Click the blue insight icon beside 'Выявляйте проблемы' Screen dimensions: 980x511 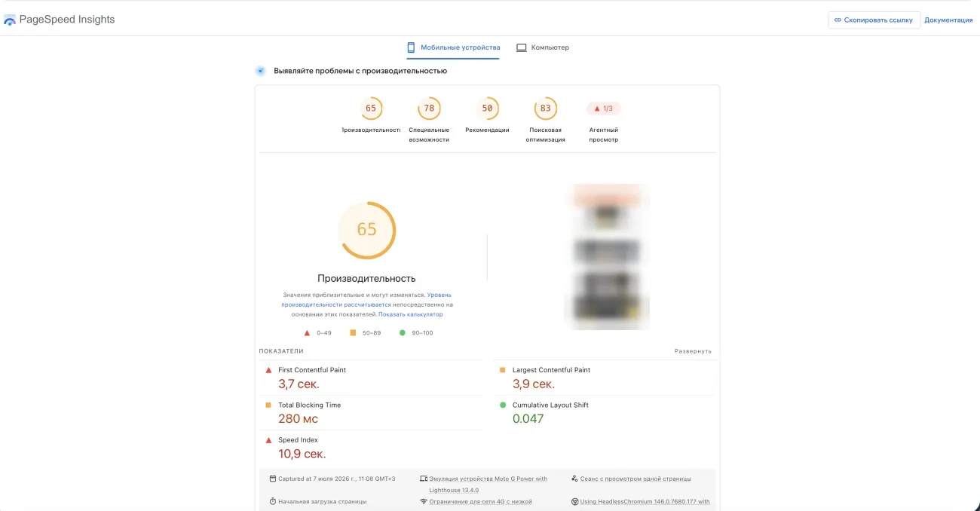click(x=260, y=71)
